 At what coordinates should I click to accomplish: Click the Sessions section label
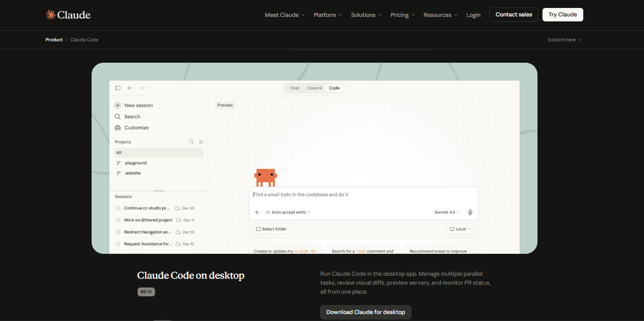click(x=123, y=197)
